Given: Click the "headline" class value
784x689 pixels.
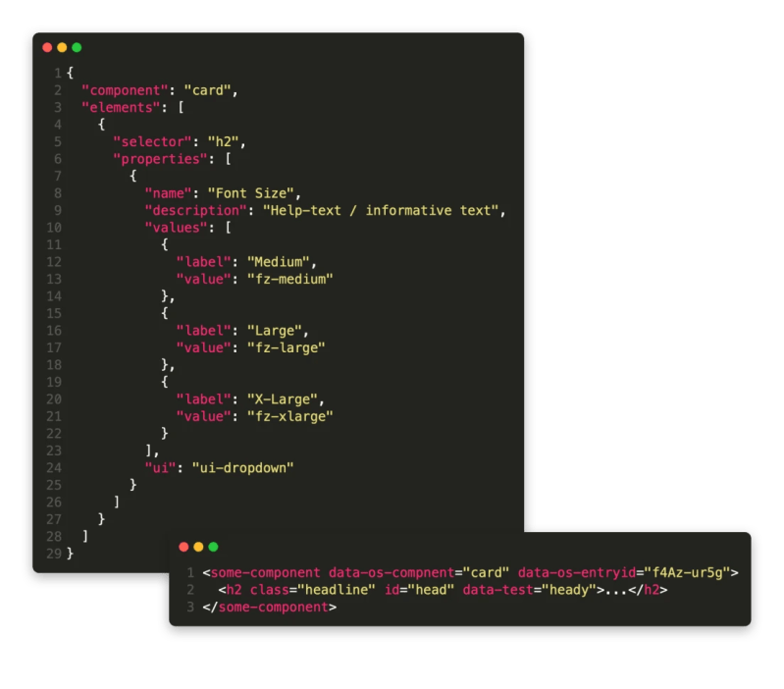Looking at the screenshot, I should tap(336, 590).
